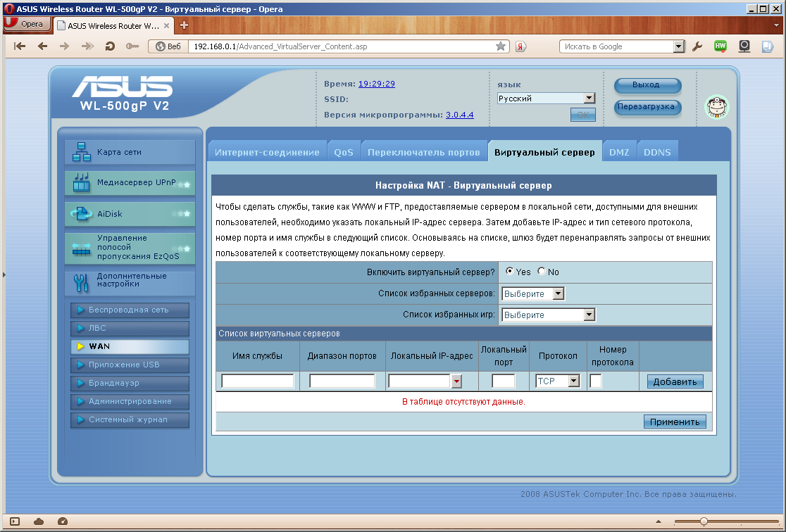Click the Добавить add button
Viewport: 786px width, 532px height.
(675, 381)
